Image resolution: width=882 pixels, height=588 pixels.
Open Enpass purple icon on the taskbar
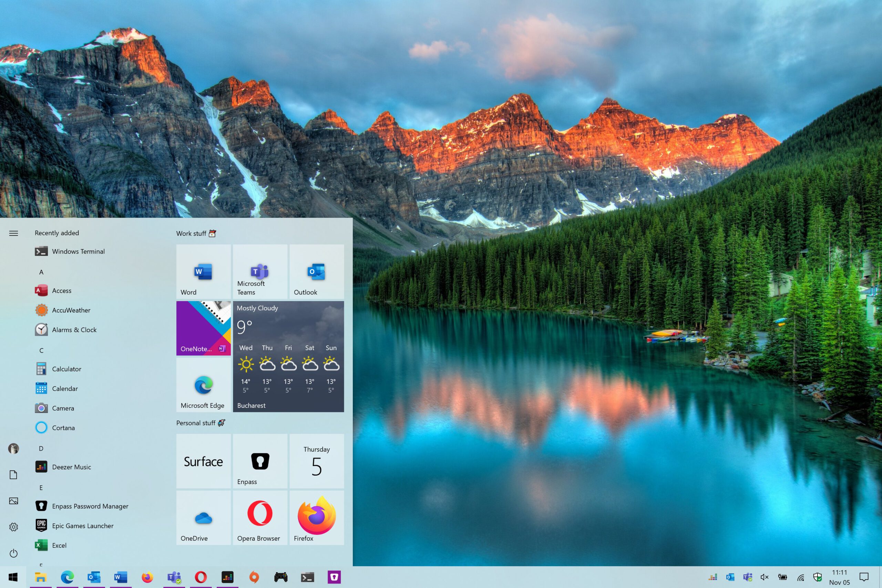point(334,577)
